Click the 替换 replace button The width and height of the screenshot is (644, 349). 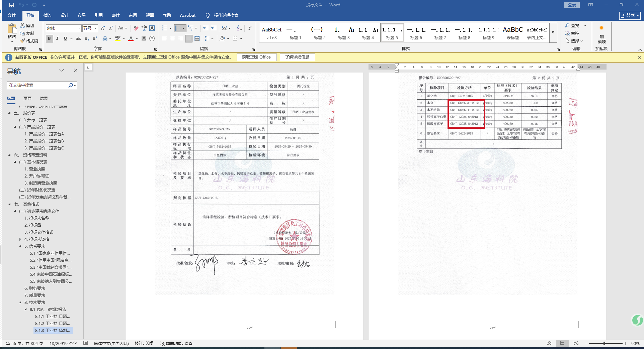coord(572,33)
